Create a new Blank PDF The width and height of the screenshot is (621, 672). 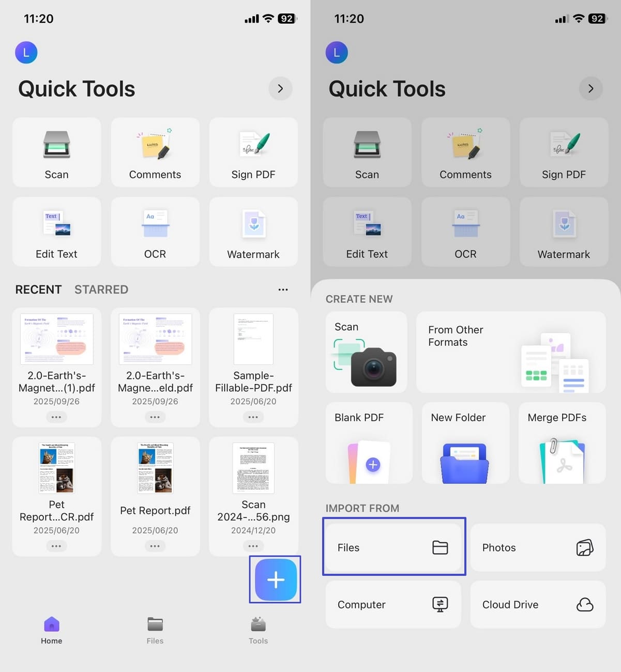click(x=368, y=443)
